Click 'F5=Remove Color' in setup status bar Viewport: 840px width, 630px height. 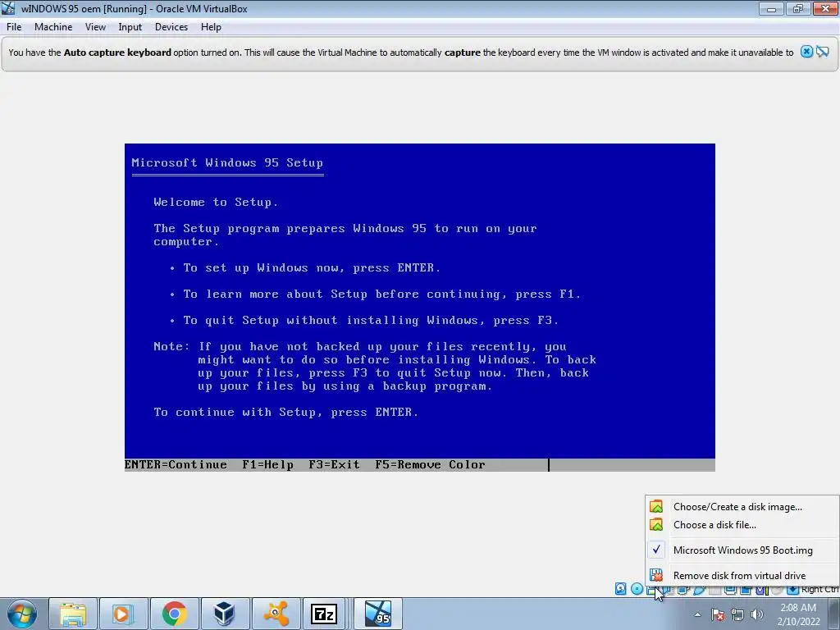(x=430, y=465)
